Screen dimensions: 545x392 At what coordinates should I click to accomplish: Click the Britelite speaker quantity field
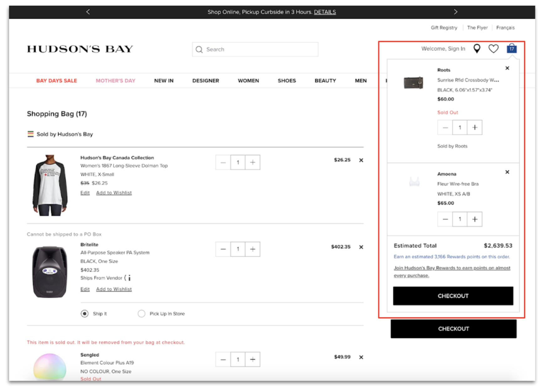point(238,249)
